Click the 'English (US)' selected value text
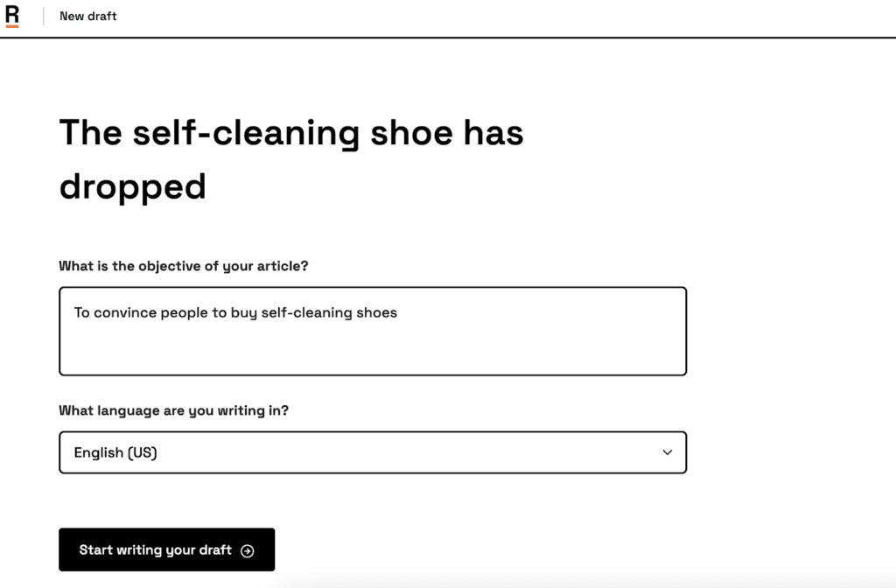Viewport: 896px width, 588px height. (115, 452)
